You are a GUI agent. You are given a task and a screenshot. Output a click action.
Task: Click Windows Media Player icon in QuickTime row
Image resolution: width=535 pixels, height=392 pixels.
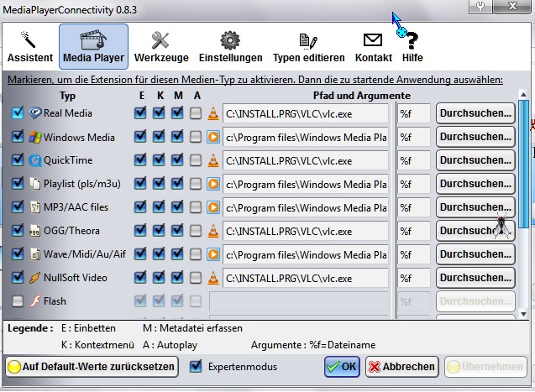213,160
